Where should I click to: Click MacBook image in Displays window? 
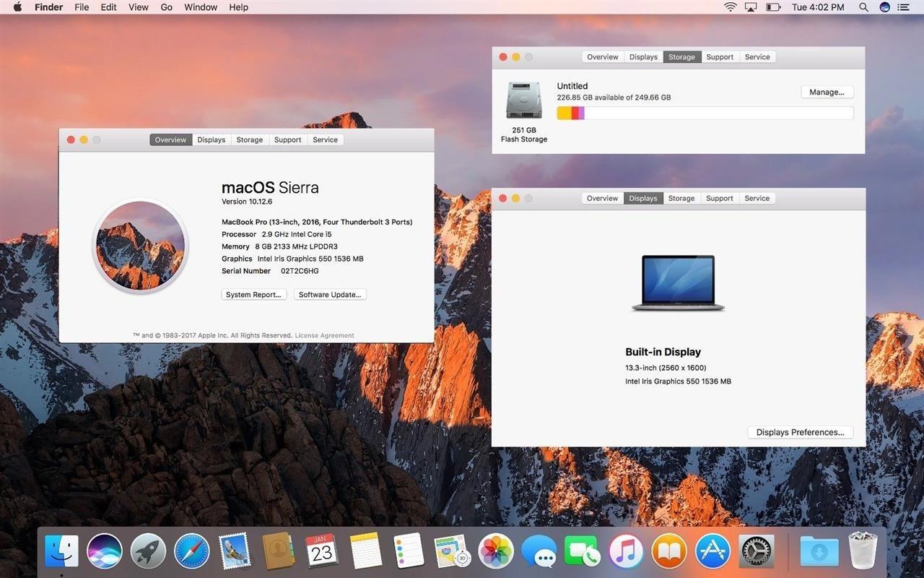click(x=678, y=283)
